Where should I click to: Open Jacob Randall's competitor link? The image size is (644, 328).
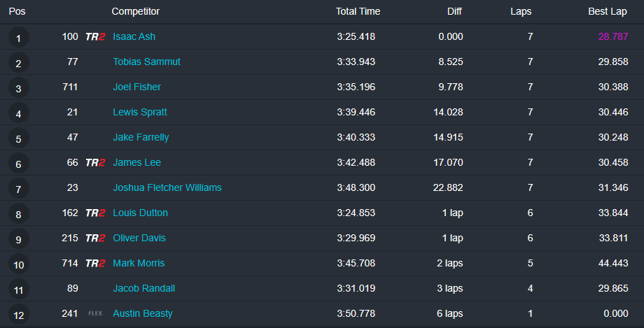coord(143,288)
